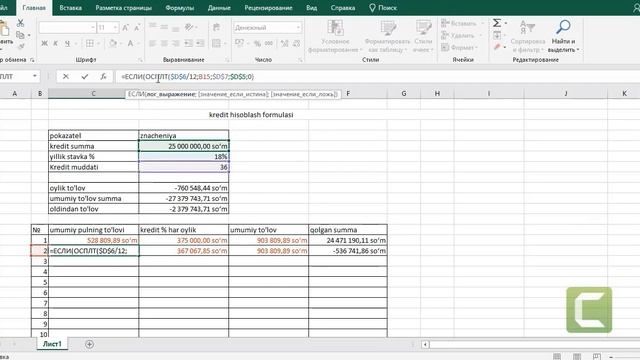Activate the Format Painter brush

point(21,47)
